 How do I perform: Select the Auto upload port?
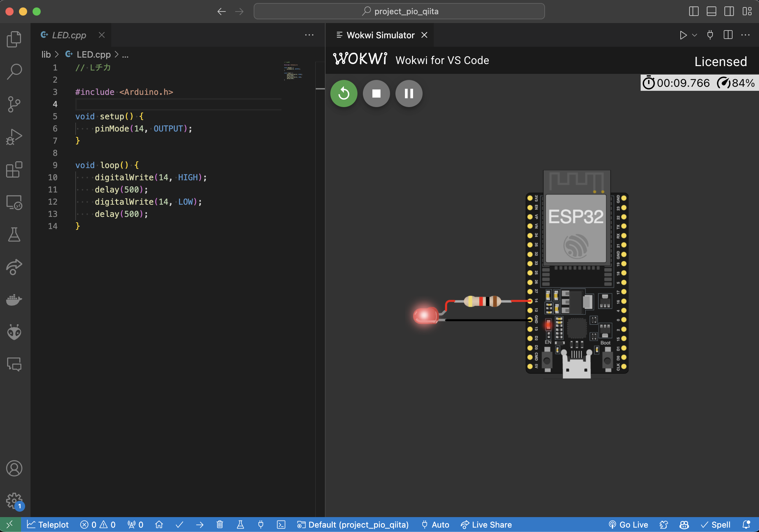point(435,525)
